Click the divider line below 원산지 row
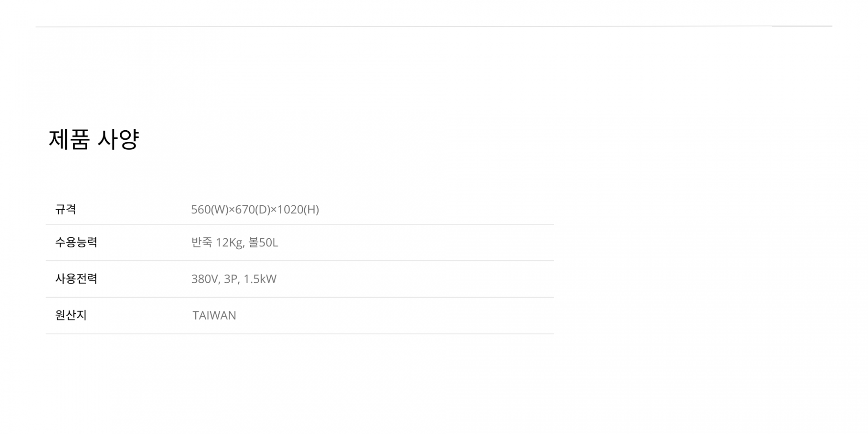Image resolution: width=868 pixels, height=434 pixels. 300,334
